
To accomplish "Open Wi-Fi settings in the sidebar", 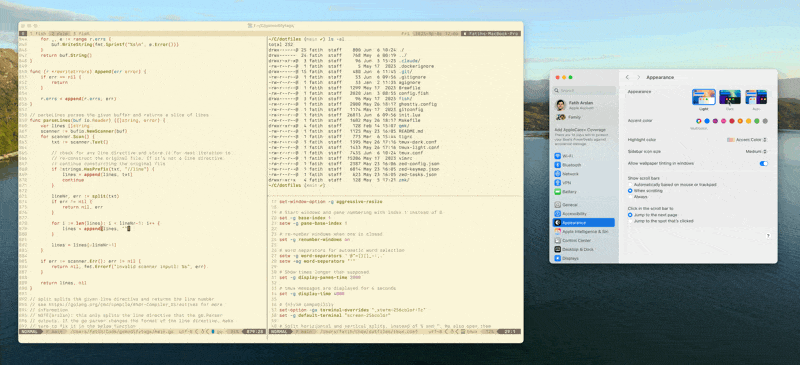I will (584, 156).
